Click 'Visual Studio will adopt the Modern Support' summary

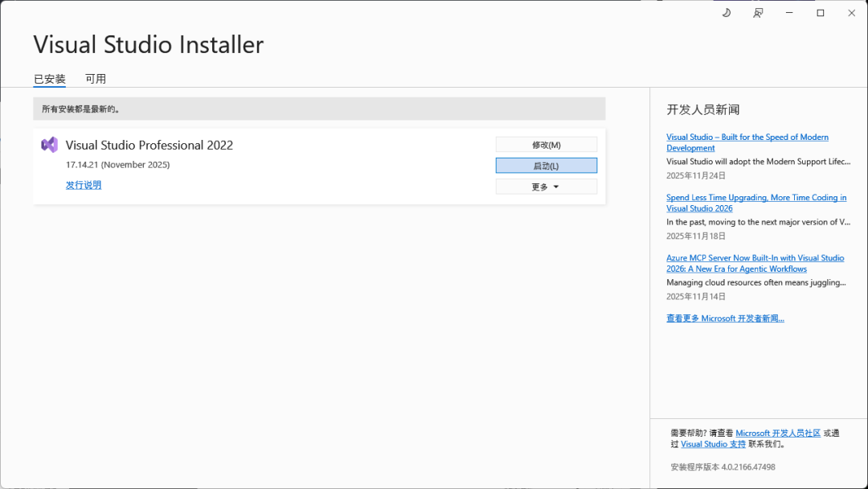[x=759, y=162]
